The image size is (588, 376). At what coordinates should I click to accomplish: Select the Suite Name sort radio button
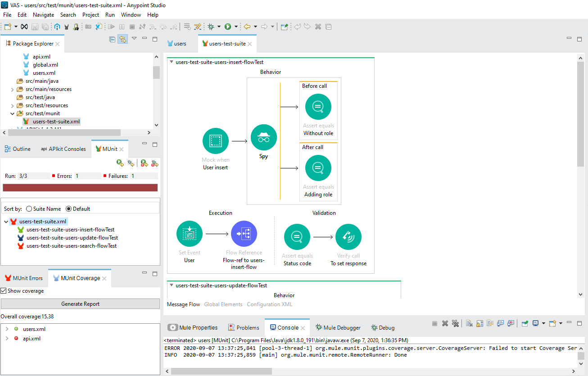pos(29,209)
